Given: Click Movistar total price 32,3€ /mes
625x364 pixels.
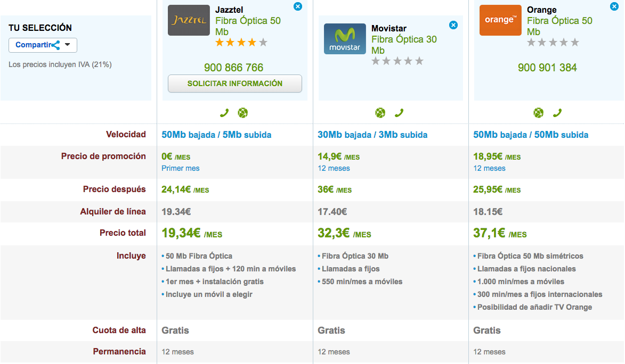Looking at the screenshot, I should click(344, 233).
